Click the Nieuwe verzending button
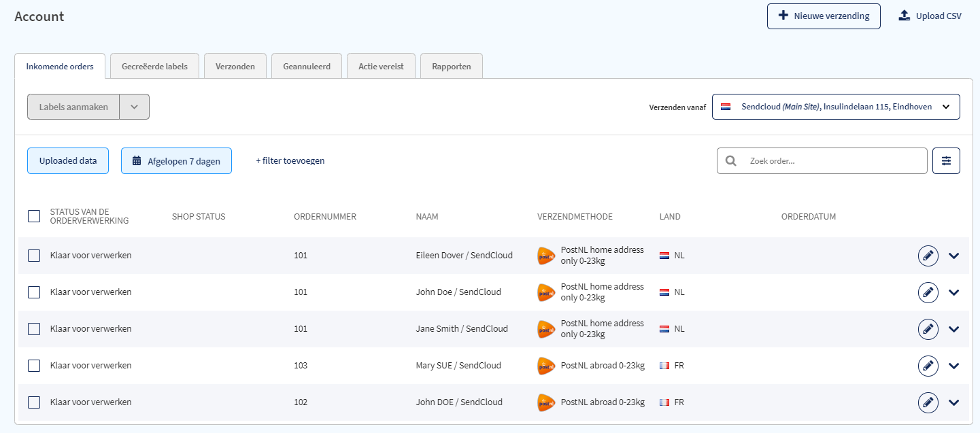Screen dimensions: 980x433 pos(824,16)
